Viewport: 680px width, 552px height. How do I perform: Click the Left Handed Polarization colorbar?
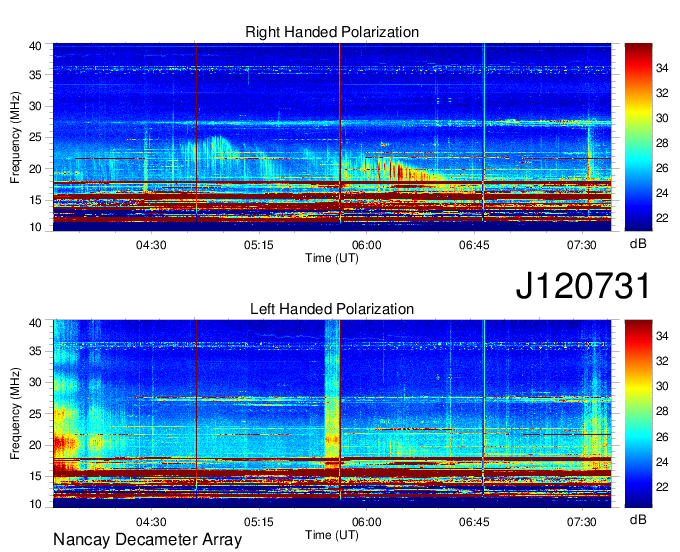pyautogui.click(x=638, y=414)
